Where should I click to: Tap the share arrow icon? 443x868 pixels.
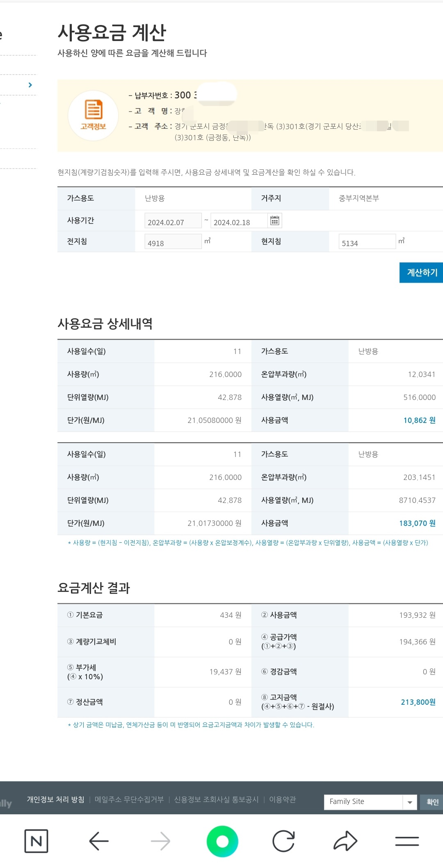pyautogui.click(x=345, y=841)
